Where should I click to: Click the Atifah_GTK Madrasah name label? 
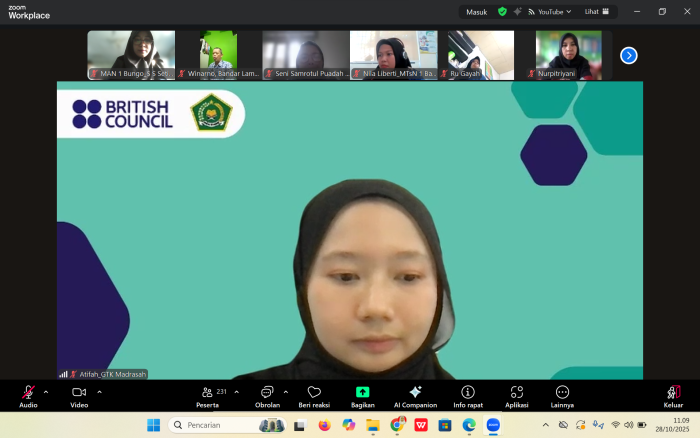112,374
